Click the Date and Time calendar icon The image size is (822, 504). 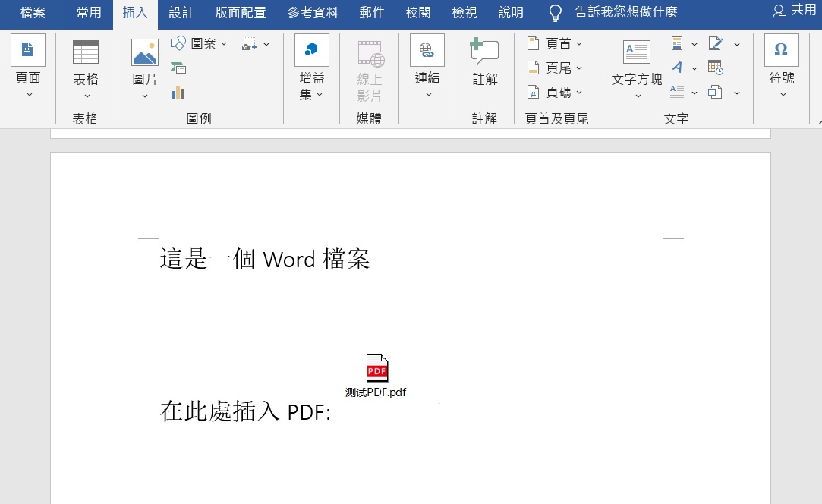(716, 68)
